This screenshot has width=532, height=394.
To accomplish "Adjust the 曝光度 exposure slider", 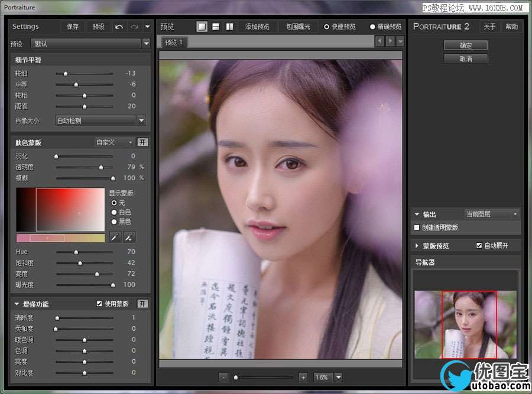I will tap(113, 285).
